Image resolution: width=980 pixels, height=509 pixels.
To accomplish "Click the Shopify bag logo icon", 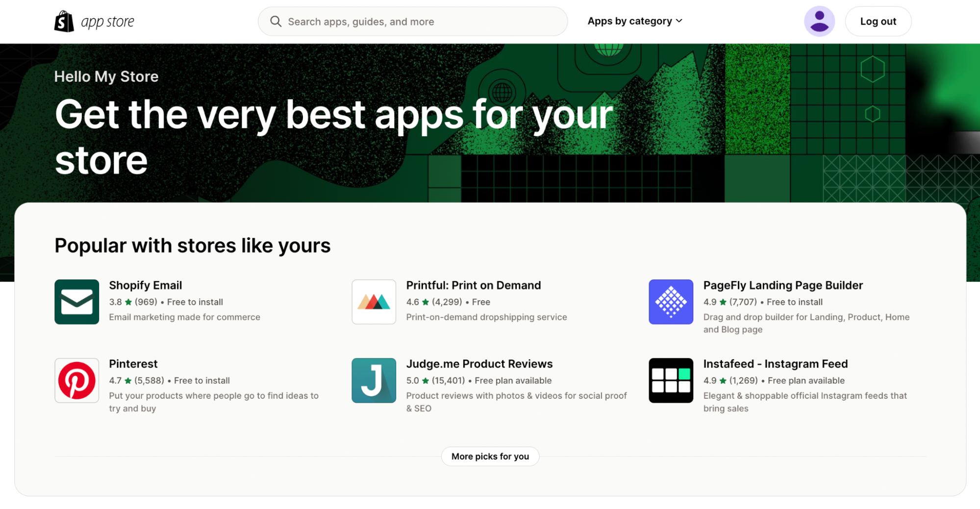I will 64,21.
